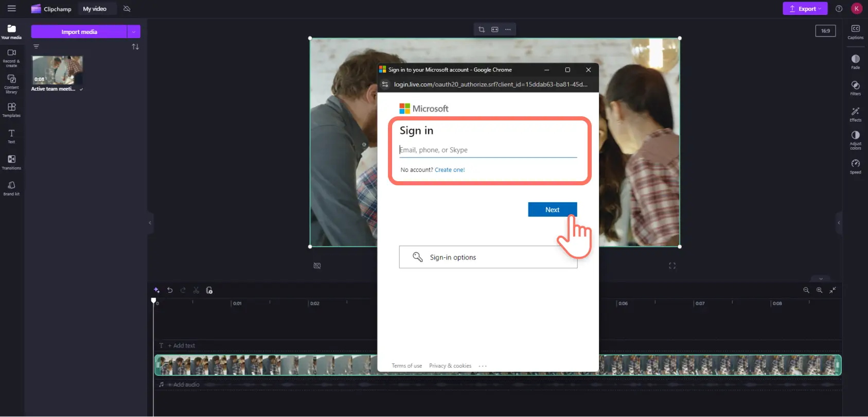Open Record & create panel
The image size is (868, 417).
[11, 58]
